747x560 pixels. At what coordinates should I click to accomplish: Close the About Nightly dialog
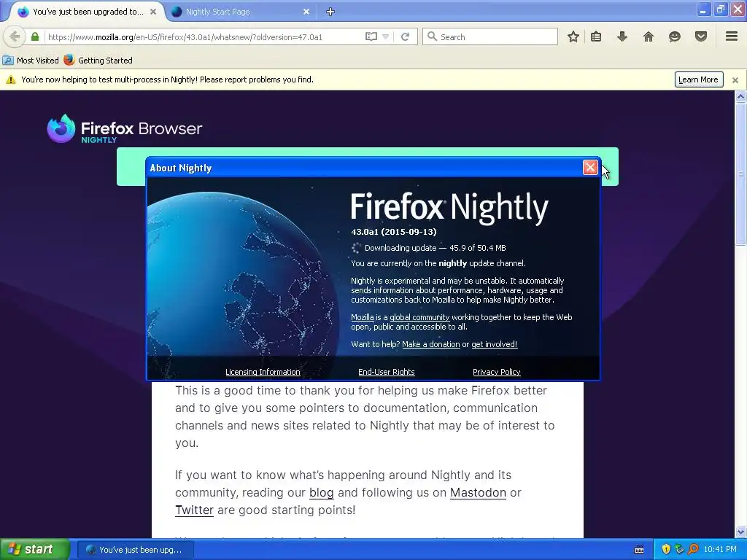click(590, 167)
